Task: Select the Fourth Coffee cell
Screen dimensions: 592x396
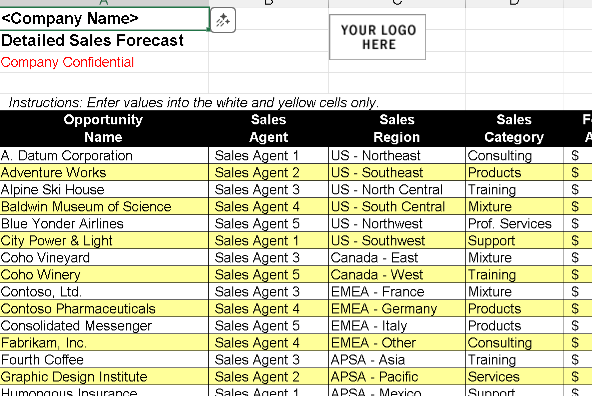Action: (x=104, y=359)
